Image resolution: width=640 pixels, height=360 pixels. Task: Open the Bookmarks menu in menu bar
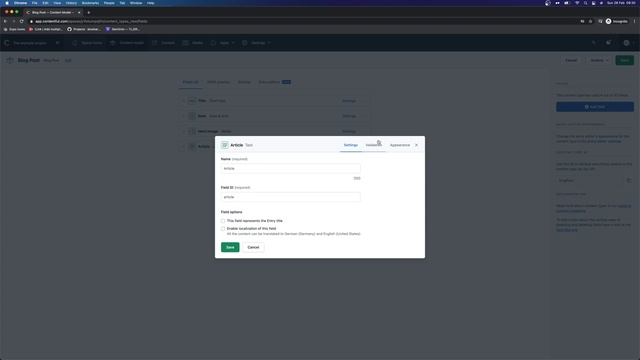(90, 3)
